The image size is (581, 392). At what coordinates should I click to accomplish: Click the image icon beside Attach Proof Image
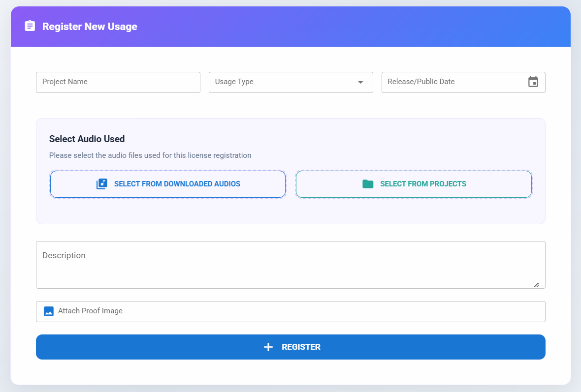point(48,311)
